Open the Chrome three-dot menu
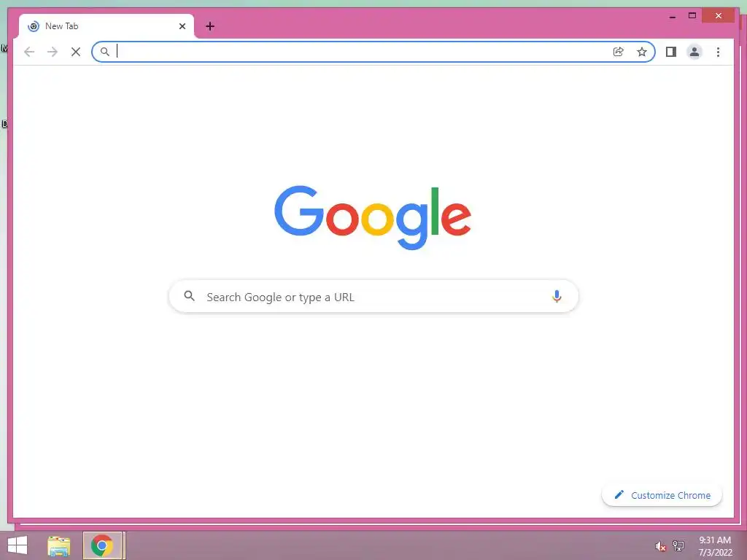 (718, 52)
